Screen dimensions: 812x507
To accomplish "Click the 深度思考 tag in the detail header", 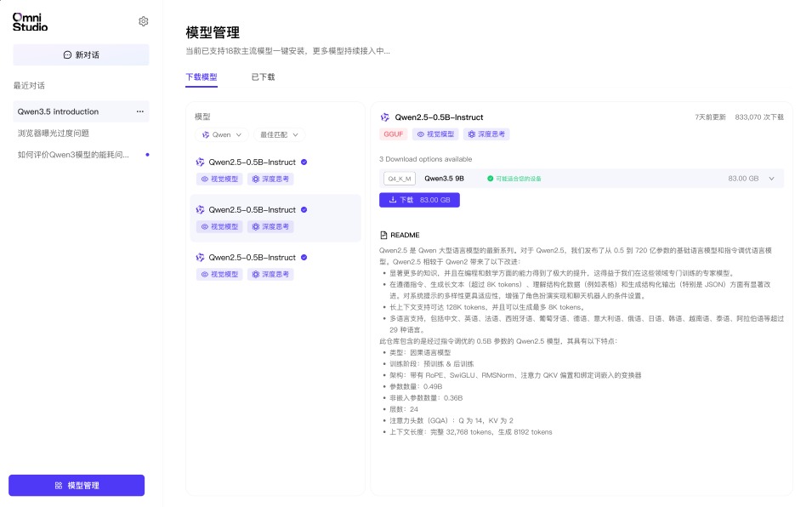I will [x=487, y=134].
